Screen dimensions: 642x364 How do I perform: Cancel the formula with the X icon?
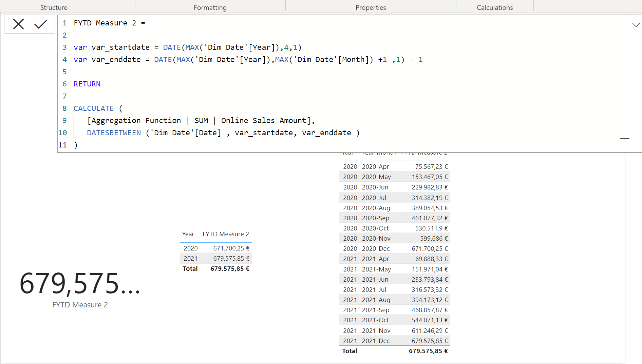[18, 24]
